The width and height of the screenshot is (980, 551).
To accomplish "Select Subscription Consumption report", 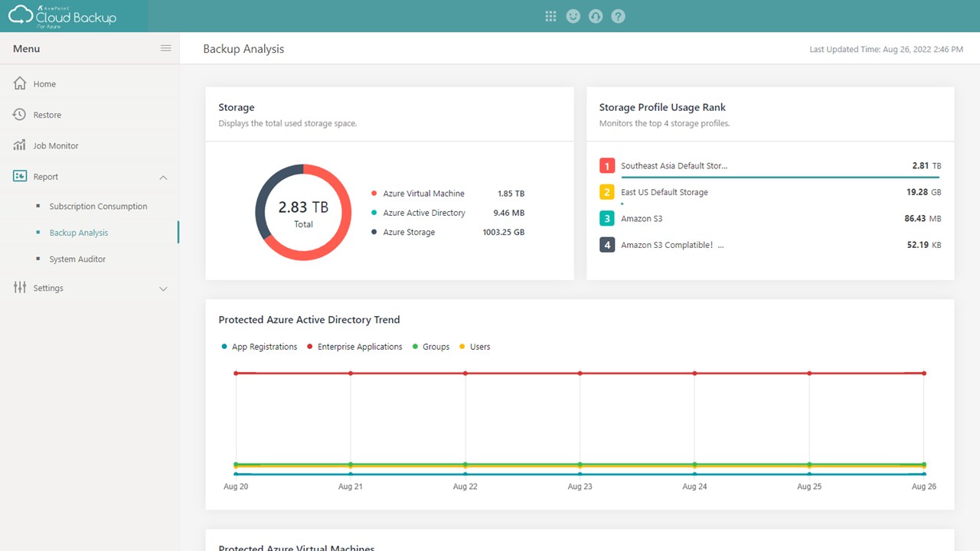I will click(98, 207).
